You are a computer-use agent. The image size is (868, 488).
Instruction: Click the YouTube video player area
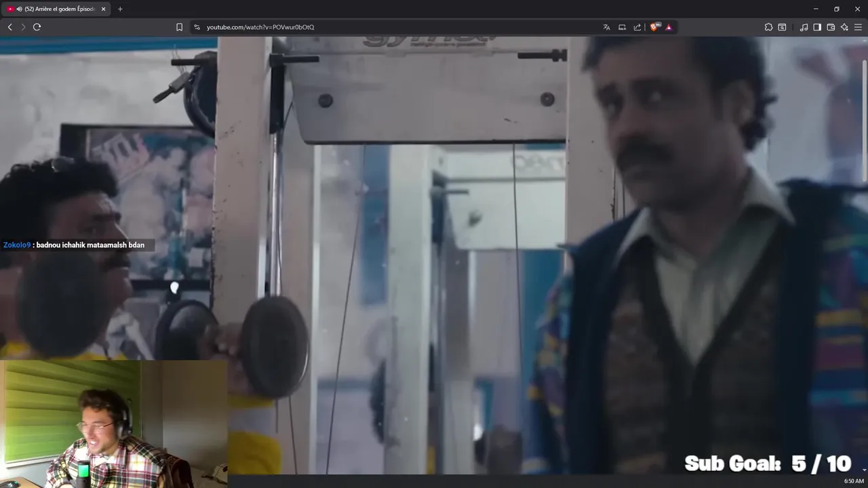(x=434, y=256)
